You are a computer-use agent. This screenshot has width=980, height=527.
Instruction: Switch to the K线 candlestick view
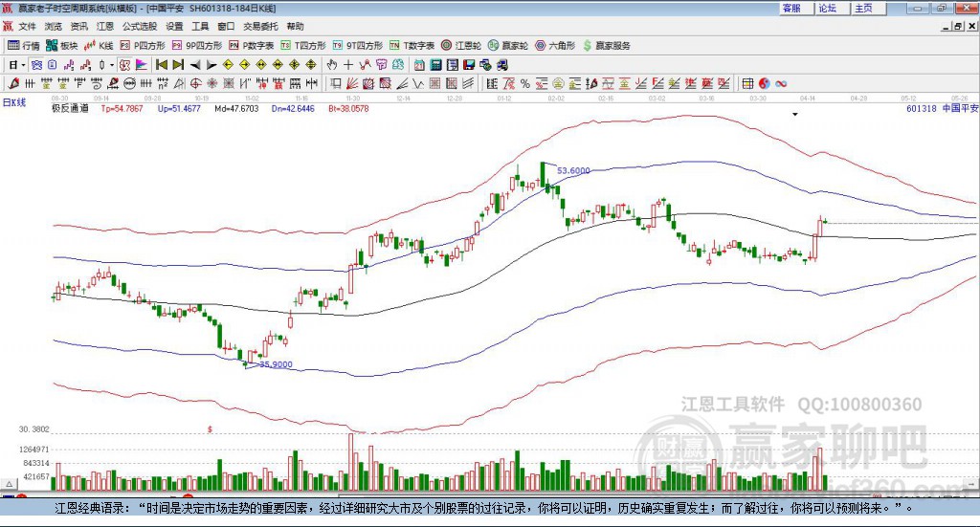[99, 46]
